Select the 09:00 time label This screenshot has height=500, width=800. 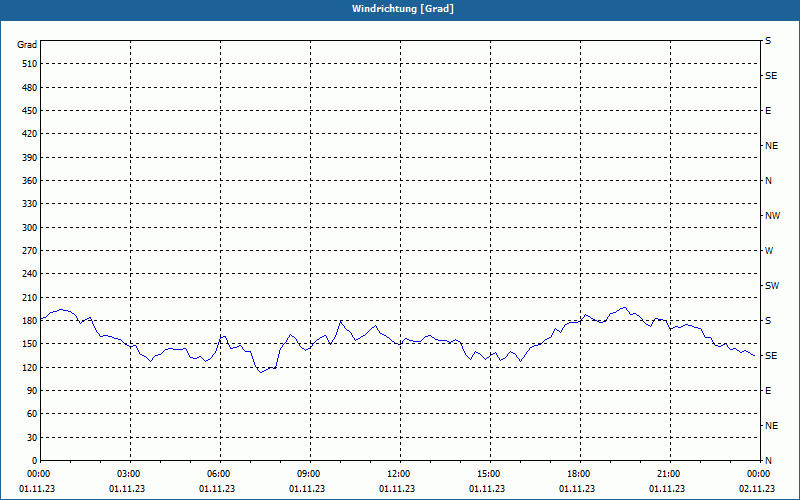[310, 474]
